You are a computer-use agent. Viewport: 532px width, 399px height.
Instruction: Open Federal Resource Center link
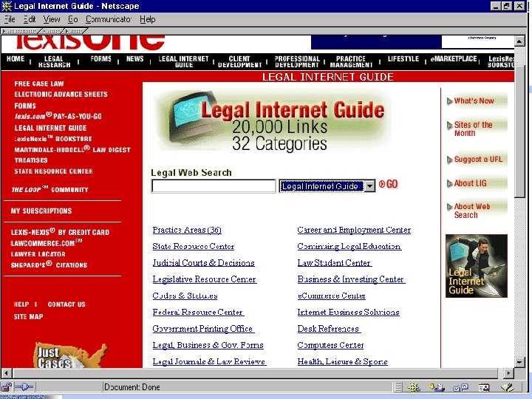pyautogui.click(x=198, y=312)
